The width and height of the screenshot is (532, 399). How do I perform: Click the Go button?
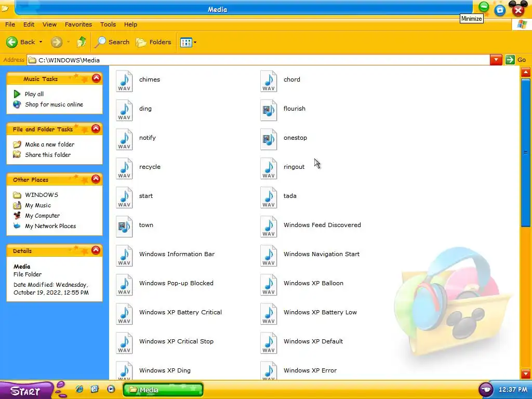coord(516,60)
